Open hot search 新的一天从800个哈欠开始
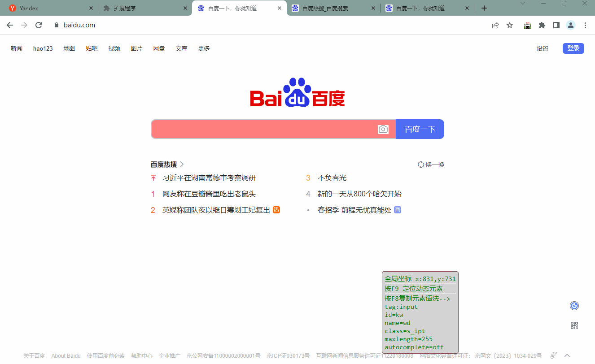This screenshot has width=595, height=364. click(x=359, y=194)
